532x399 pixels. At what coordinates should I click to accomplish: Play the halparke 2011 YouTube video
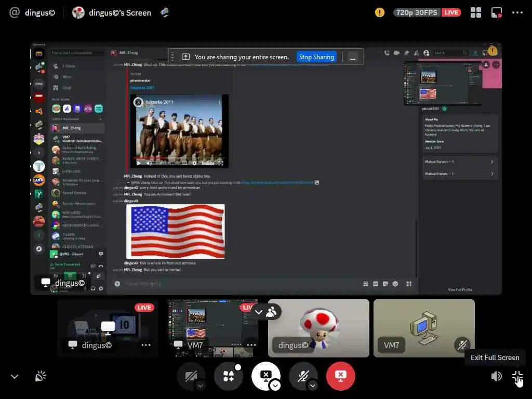click(x=139, y=163)
